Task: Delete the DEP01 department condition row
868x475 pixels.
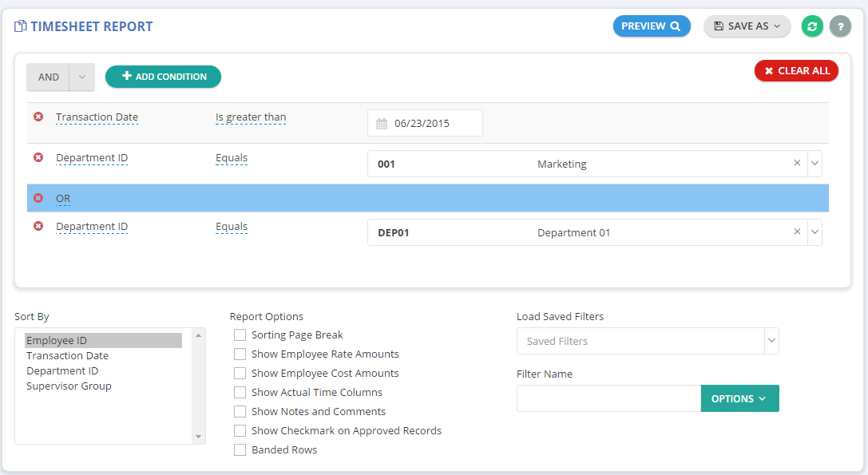Action: click(38, 227)
